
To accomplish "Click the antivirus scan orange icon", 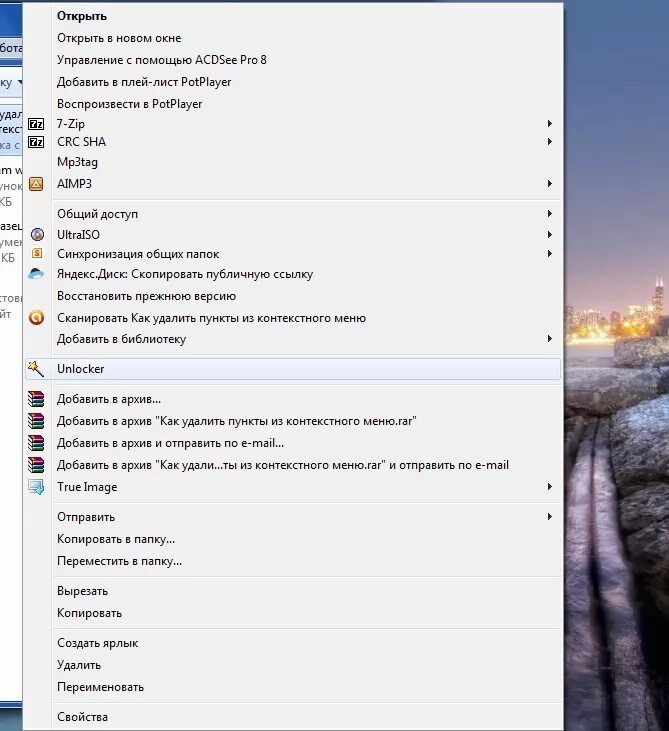I will pos(36,318).
